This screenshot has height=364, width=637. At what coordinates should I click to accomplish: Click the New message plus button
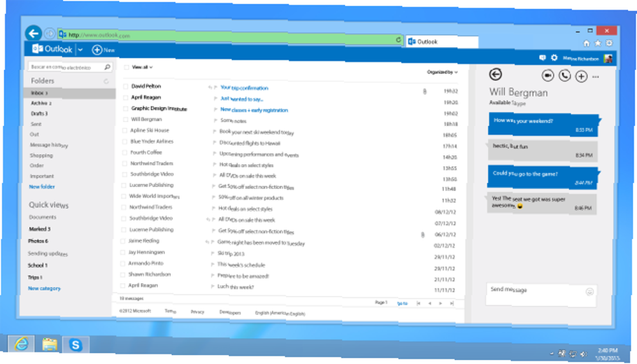(97, 50)
